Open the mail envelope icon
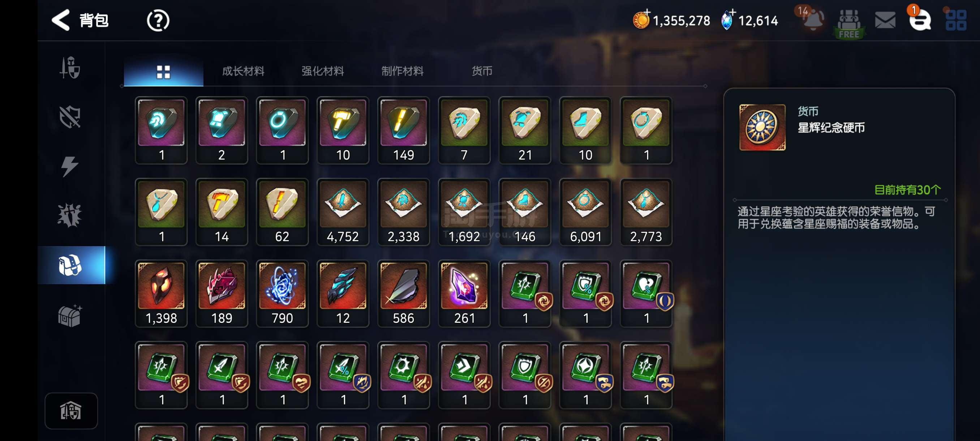 click(885, 20)
